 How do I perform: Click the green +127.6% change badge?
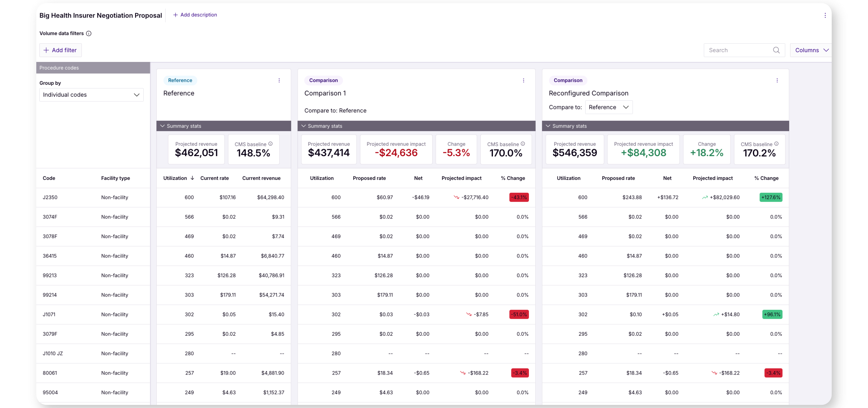[x=771, y=197]
